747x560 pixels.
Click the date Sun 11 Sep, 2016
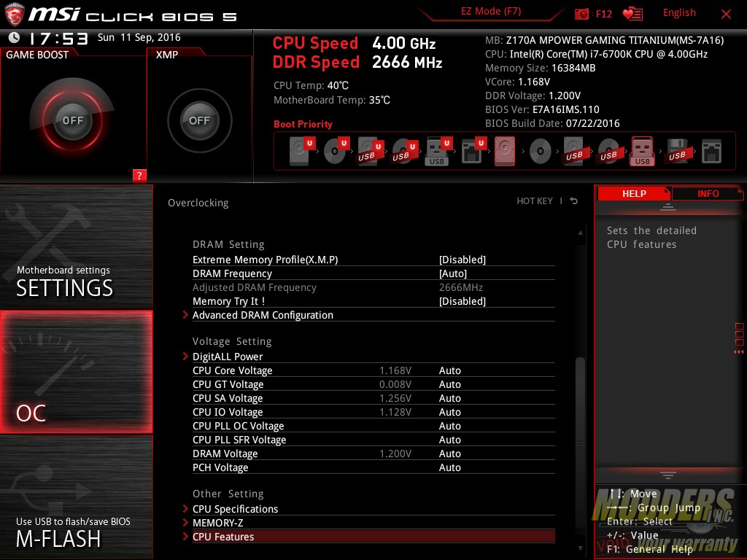139,37
